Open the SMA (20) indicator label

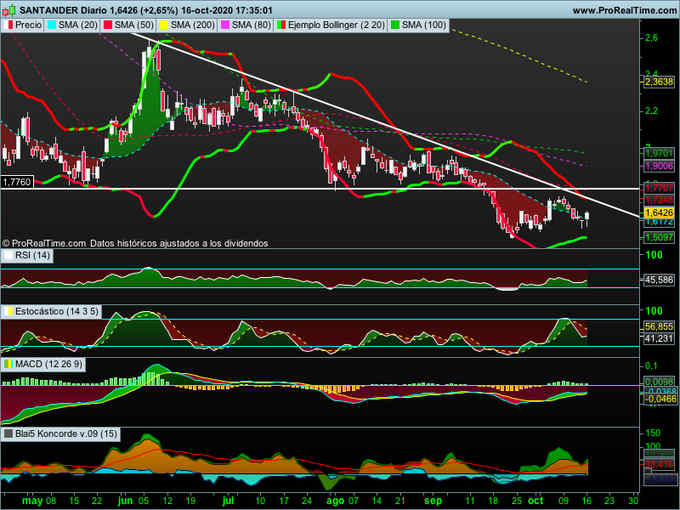click(78, 25)
